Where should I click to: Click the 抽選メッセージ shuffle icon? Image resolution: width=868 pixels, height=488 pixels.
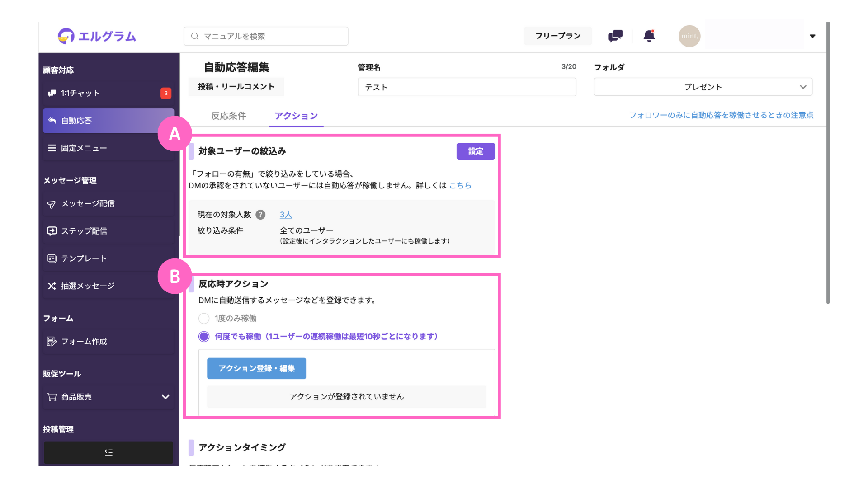[x=52, y=286]
